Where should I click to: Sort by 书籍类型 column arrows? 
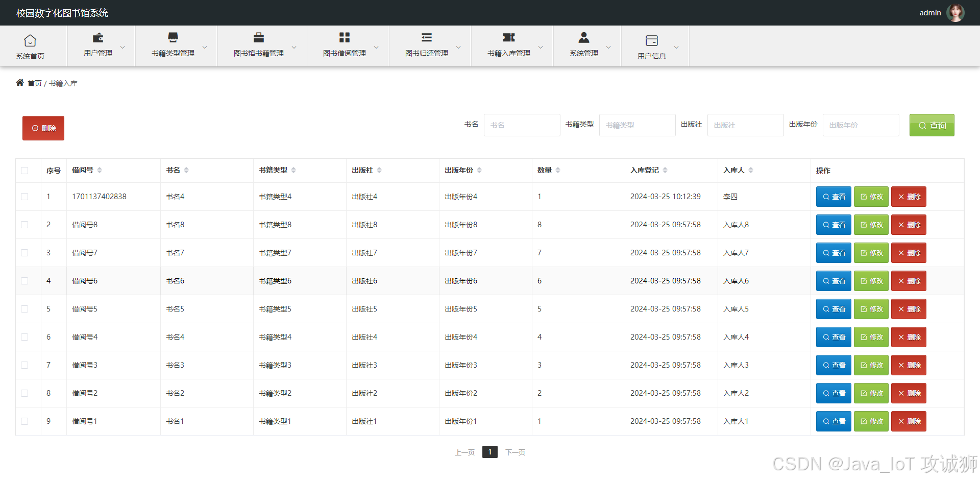click(x=293, y=170)
